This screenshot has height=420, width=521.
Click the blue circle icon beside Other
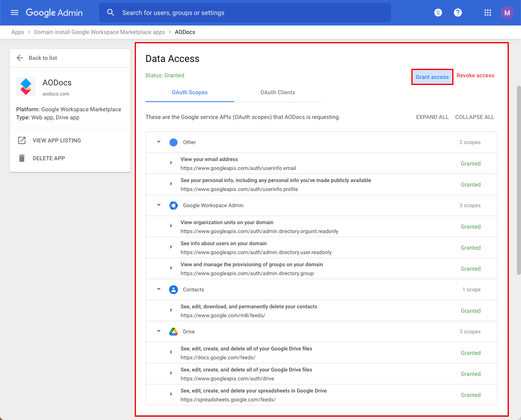point(174,142)
